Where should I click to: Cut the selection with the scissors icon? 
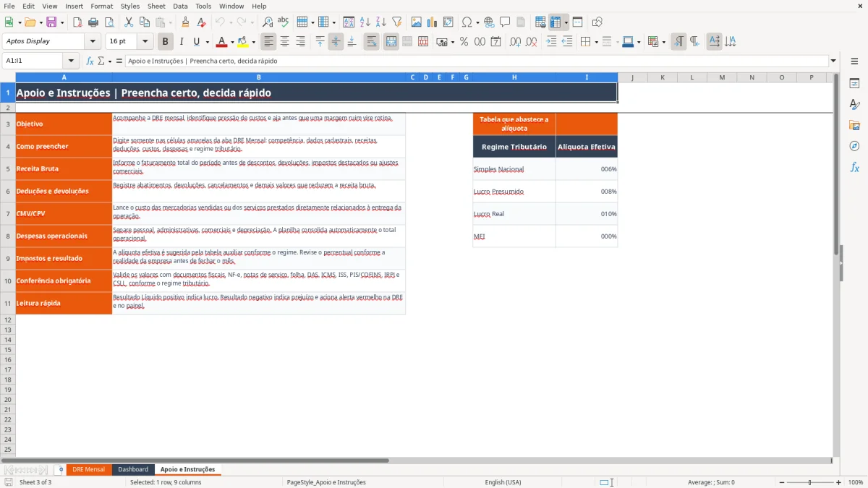(x=128, y=22)
